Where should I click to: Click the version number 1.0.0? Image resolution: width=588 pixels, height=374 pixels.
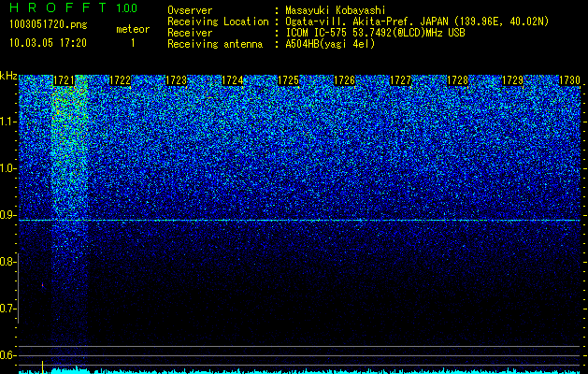point(127,8)
